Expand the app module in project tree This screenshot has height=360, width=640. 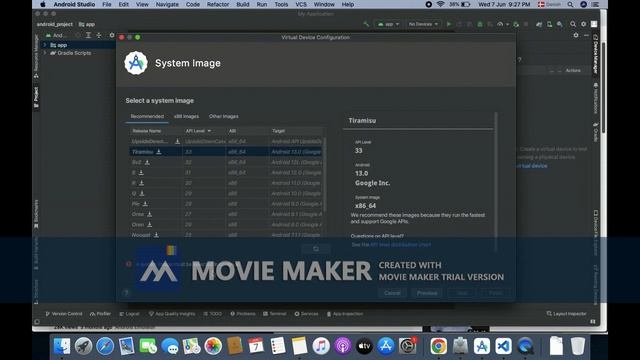(x=45, y=45)
